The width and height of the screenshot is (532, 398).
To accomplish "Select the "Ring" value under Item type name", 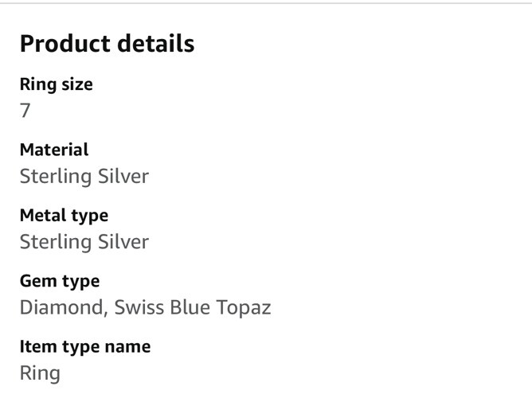I will click(40, 373).
